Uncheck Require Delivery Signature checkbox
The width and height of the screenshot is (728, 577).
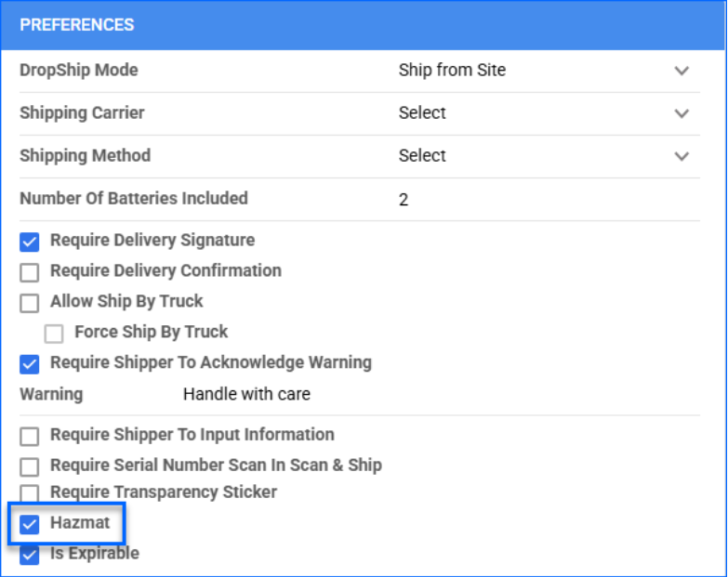click(x=30, y=242)
